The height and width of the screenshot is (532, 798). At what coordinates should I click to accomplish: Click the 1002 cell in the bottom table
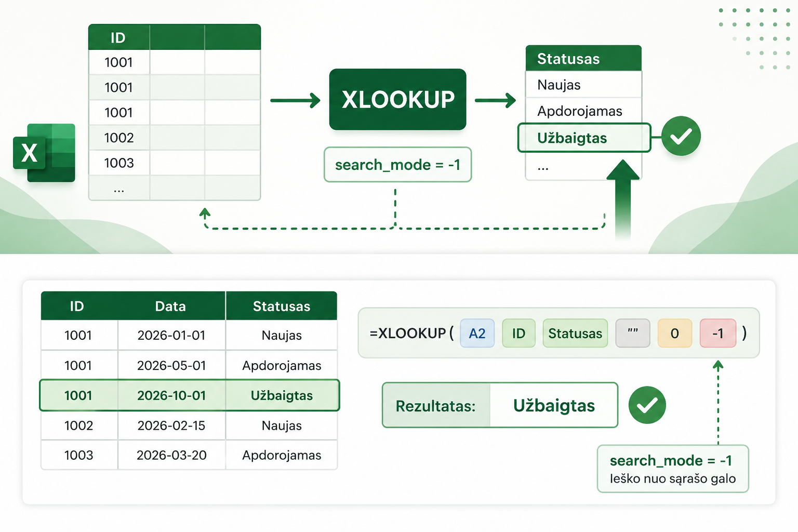click(78, 425)
